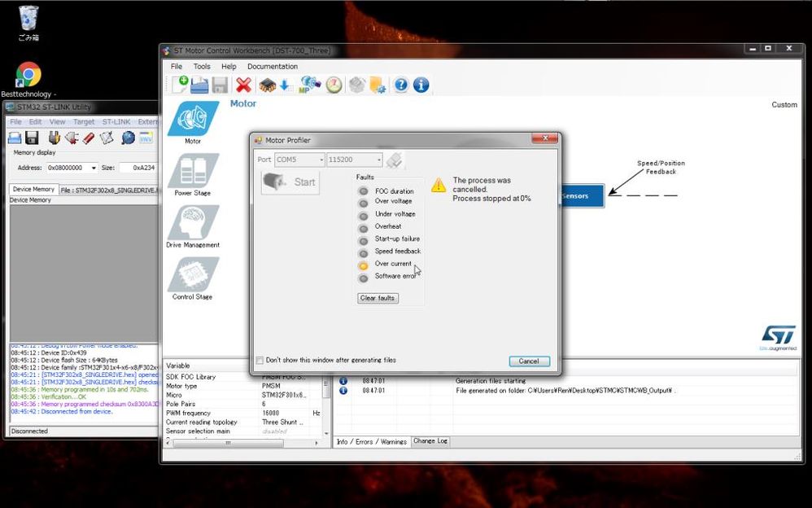Viewport: 812px width, 508px height.
Task: Click Cancel in the Motor Profiler dialog
Action: click(529, 361)
